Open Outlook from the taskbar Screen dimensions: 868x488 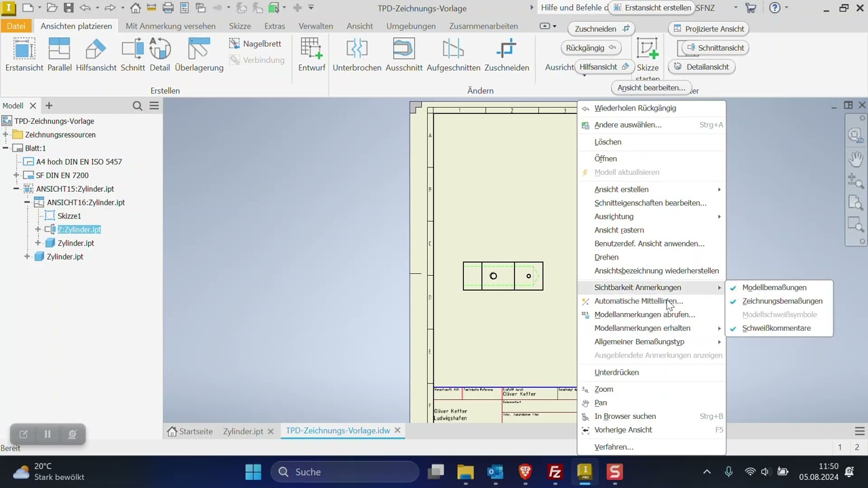point(495,472)
